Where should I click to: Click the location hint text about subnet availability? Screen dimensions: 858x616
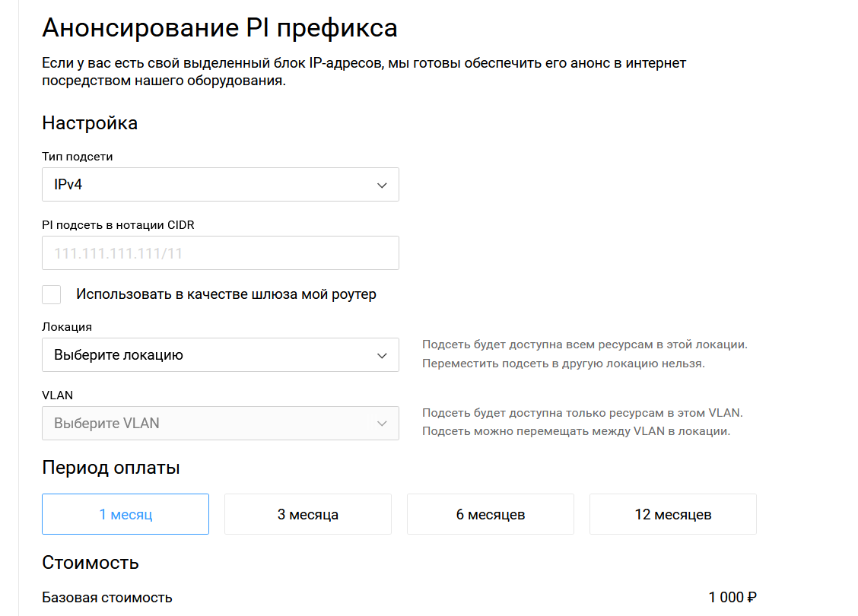[x=584, y=354]
